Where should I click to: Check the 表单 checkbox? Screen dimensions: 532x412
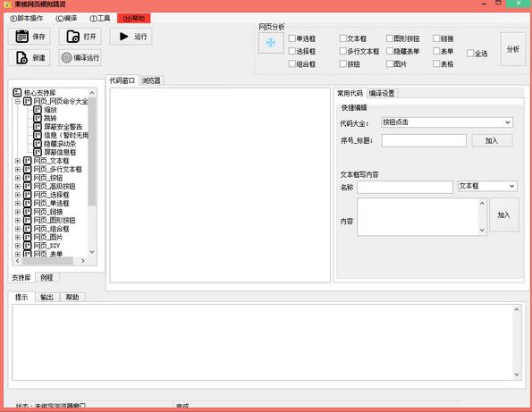click(436, 51)
